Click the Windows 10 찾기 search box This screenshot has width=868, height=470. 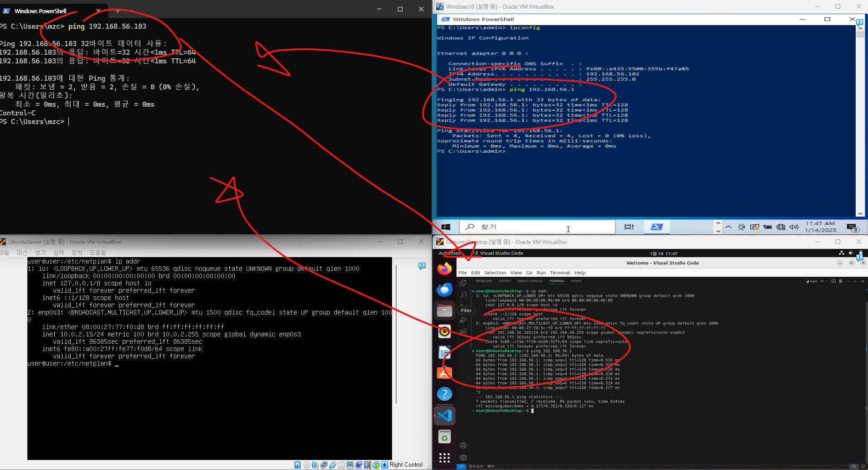pyautogui.click(x=537, y=227)
